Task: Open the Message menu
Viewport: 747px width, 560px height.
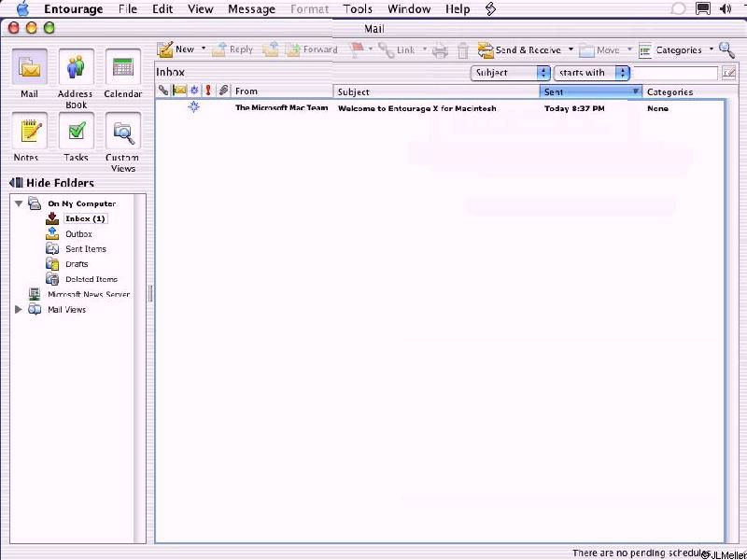Action: tap(251, 9)
